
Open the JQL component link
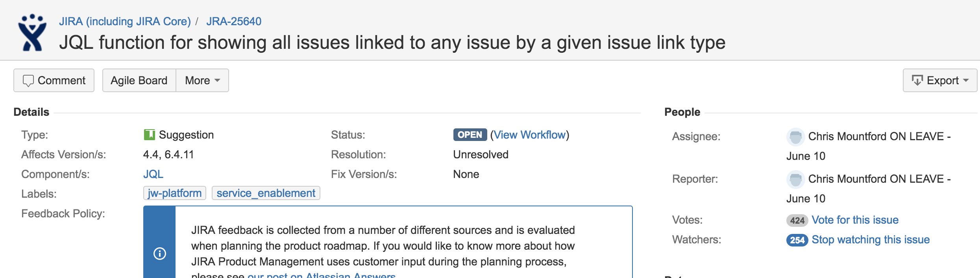153,174
